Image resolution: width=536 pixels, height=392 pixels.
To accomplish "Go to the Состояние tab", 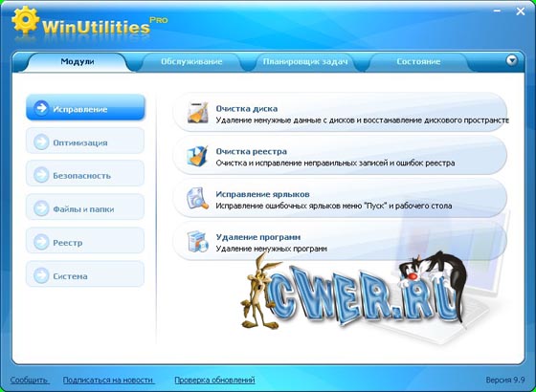I will tap(418, 62).
